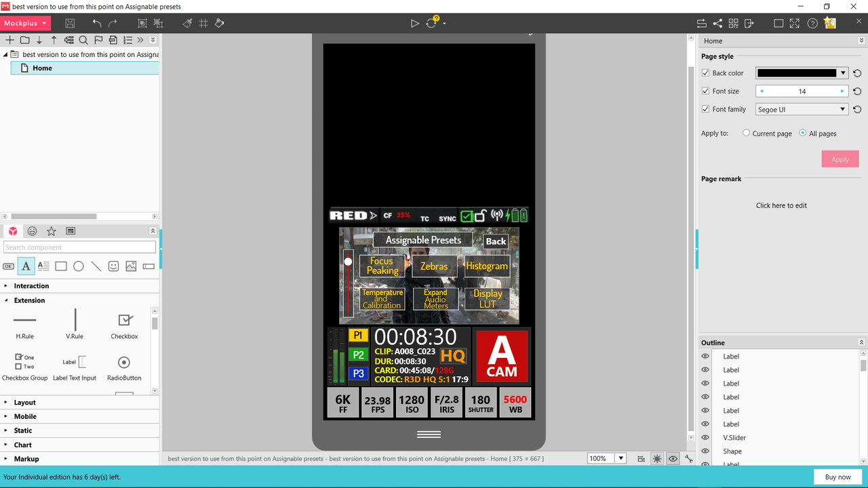This screenshot has height=488, width=868.
Task: Click the Apply button
Action: [840, 159]
